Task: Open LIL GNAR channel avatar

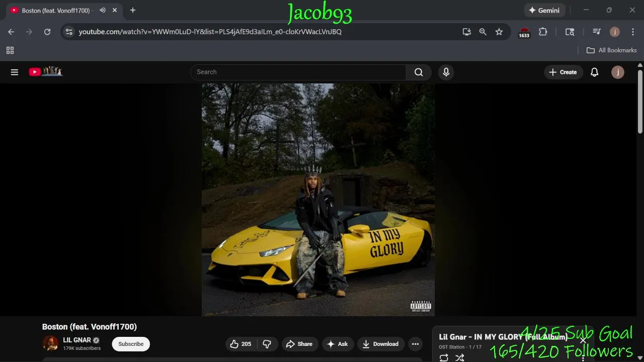Action: click(50, 344)
